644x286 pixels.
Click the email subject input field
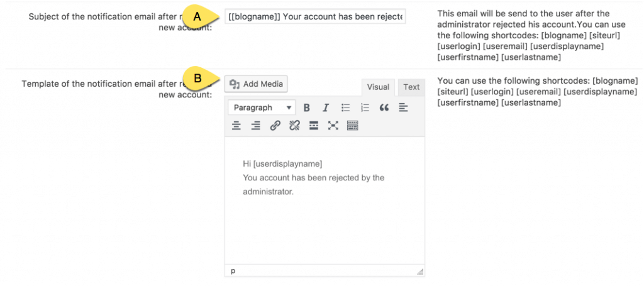point(315,16)
